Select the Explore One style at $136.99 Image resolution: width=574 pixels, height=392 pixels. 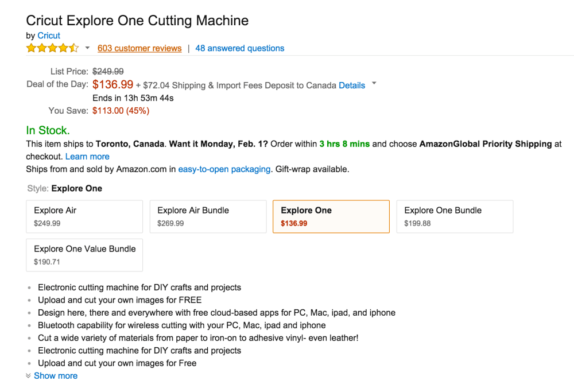click(x=331, y=216)
